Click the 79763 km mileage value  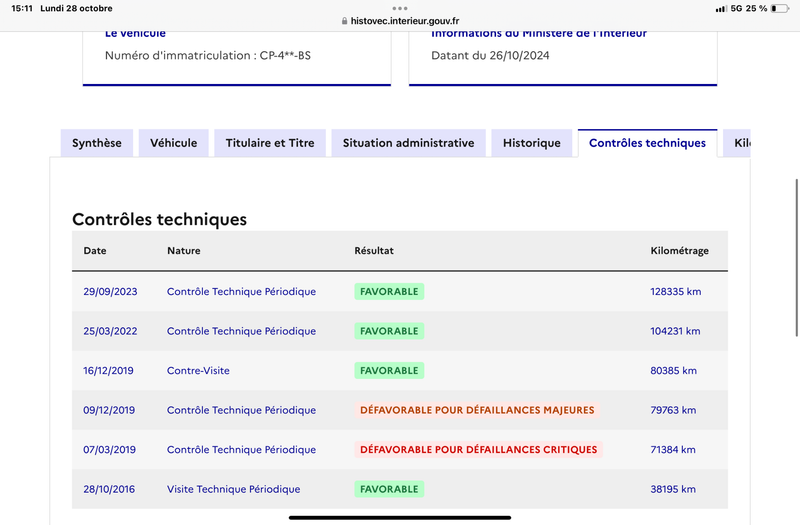pyautogui.click(x=673, y=410)
